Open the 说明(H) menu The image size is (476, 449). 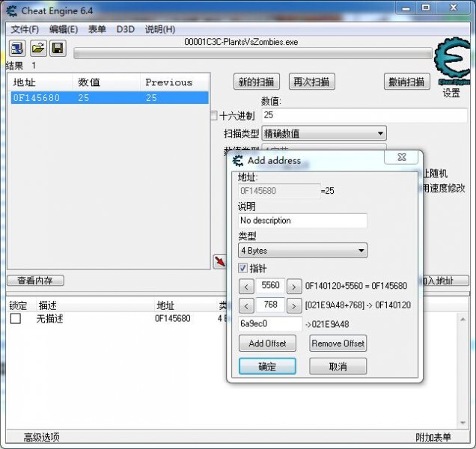[160, 29]
